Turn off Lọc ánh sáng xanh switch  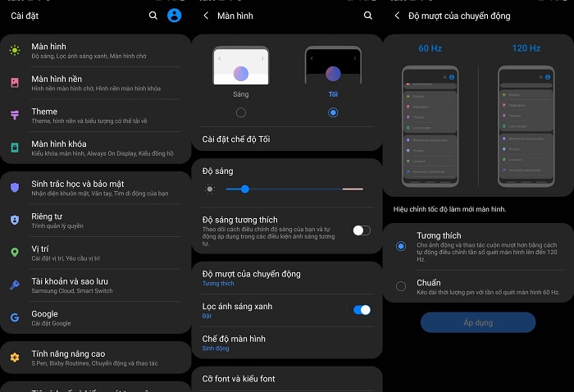361,310
